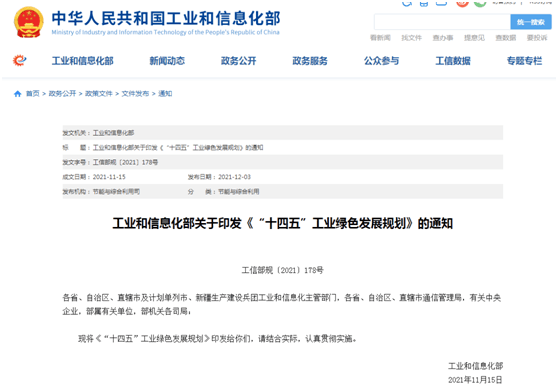Open 工业和信息化部 nav menu
The image size is (558, 387).
83,61
